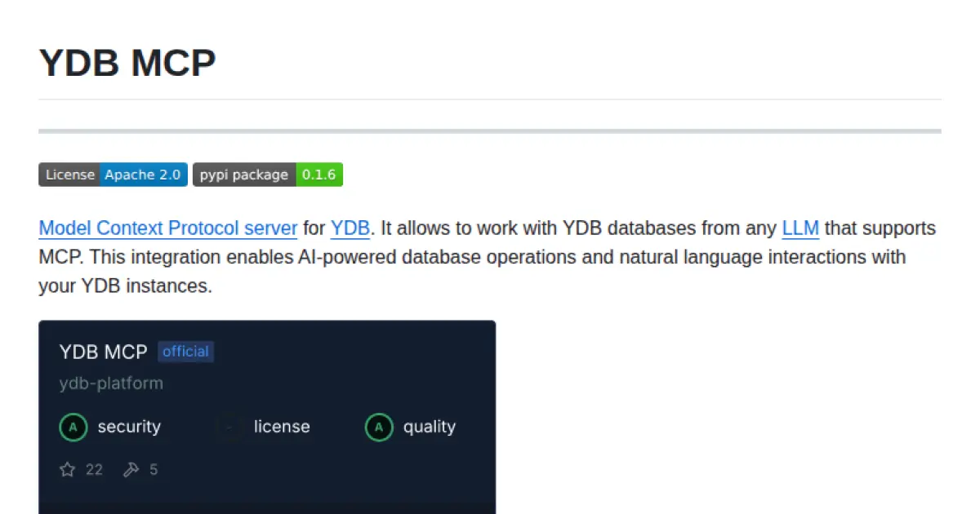Click the YDB MCP card title

click(x=103, y=352)
